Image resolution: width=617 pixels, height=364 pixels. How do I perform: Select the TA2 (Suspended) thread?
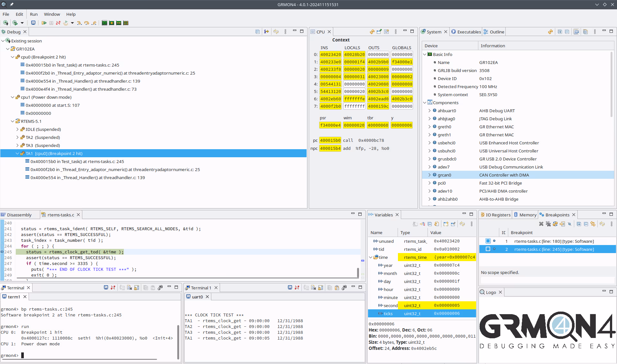coord(42,137)
